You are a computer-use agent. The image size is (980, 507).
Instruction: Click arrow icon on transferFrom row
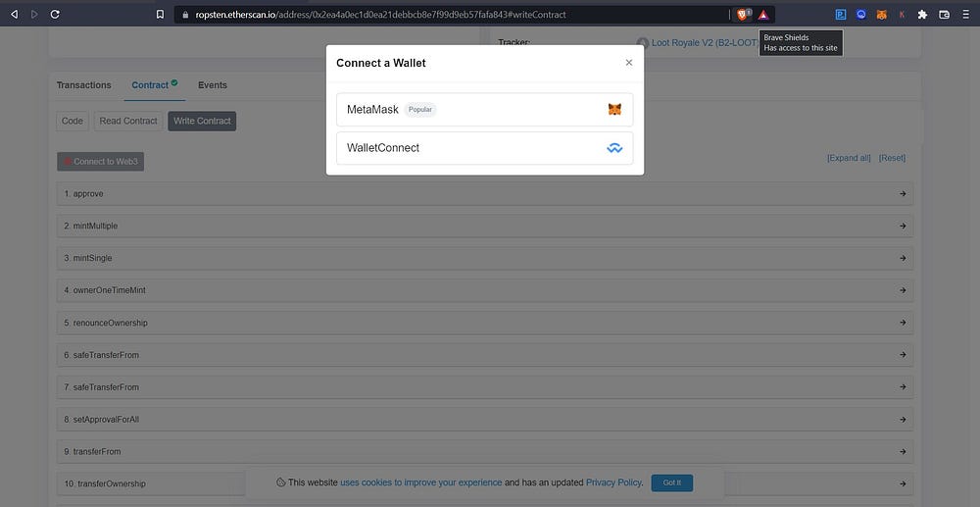(903, 451)
